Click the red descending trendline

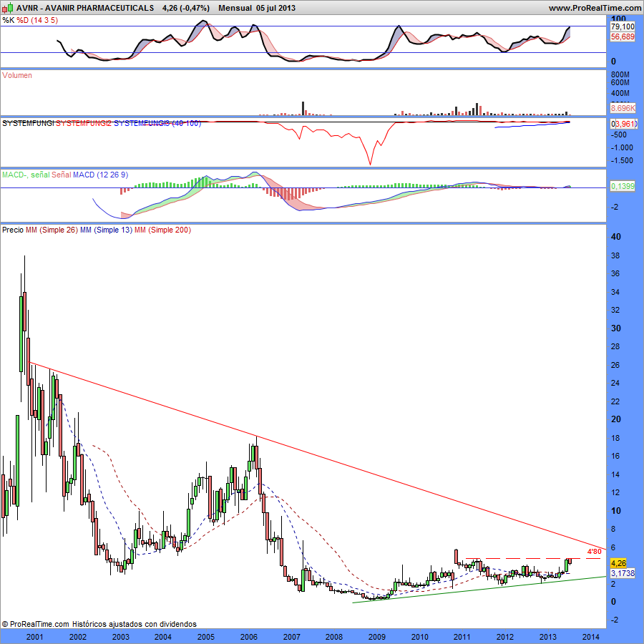pos(316,457)
